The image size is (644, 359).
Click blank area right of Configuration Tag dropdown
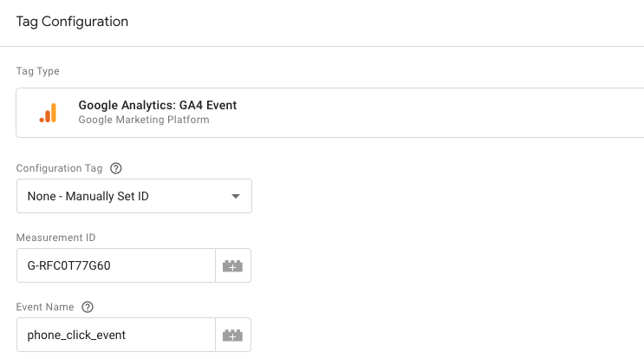[433, 196]
